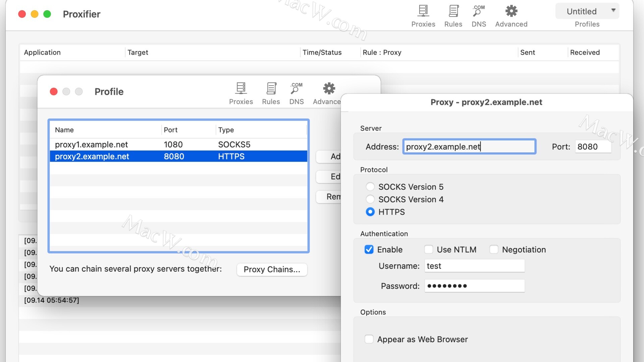Open Rules in main Proxifier toolbar
Viewport: 644px width, 362px height.
[x=453, y=12]
